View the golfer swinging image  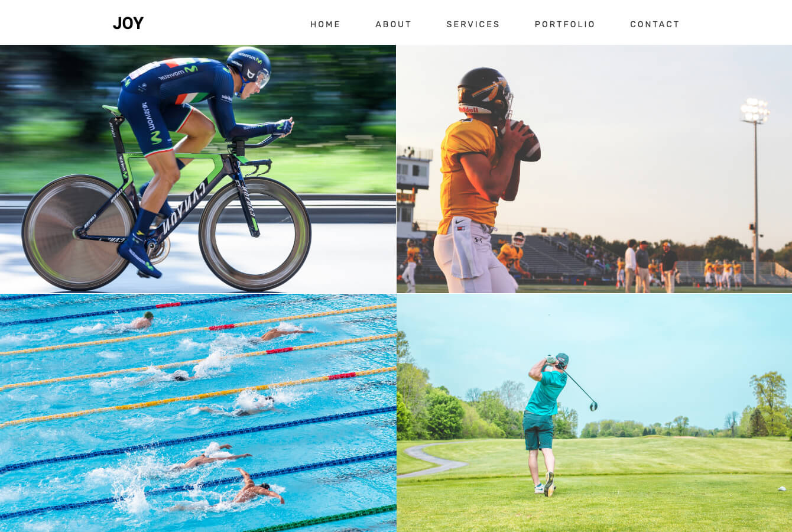point(595,413)
